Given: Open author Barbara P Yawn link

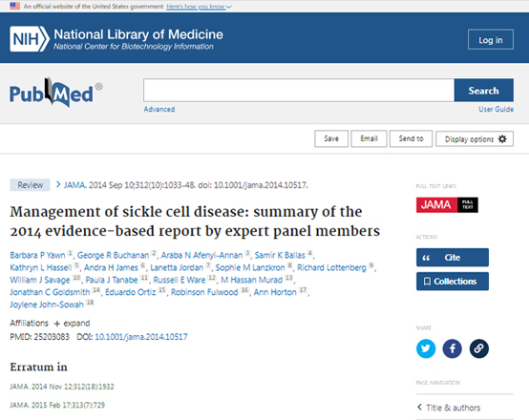Looking at the screenshot, I should coord(37,255).
